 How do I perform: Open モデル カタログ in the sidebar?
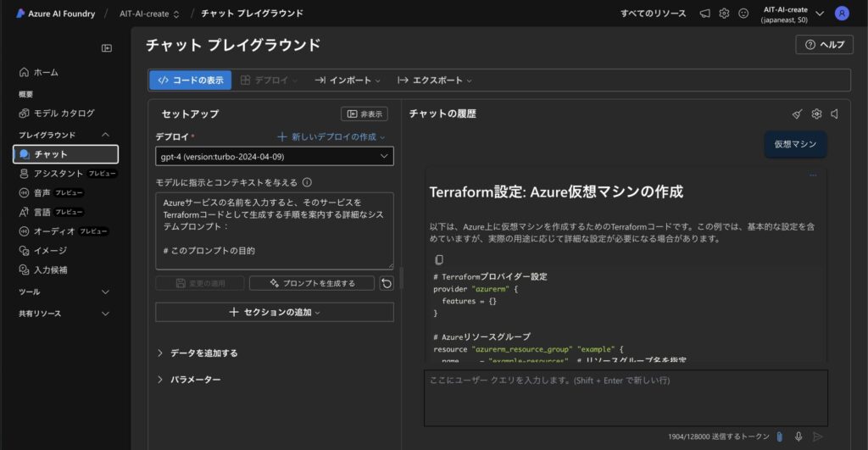pyautogui.click(x=57, y=113)
